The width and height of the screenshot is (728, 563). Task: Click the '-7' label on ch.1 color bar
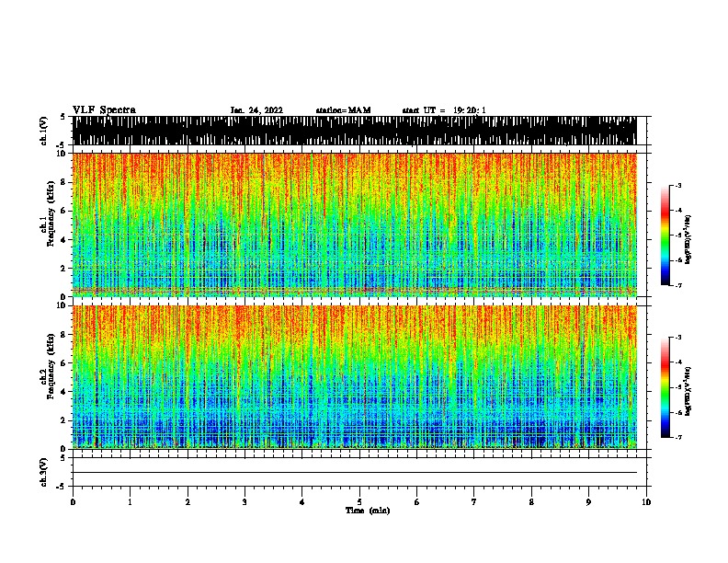678,285
